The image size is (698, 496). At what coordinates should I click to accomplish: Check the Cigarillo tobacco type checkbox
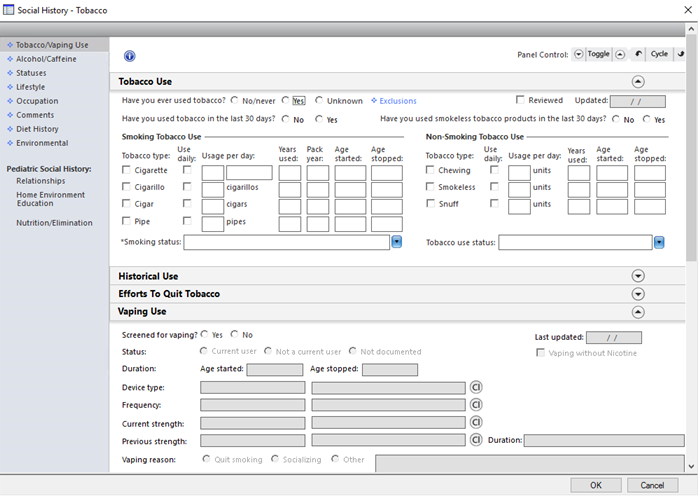point(126,187)
